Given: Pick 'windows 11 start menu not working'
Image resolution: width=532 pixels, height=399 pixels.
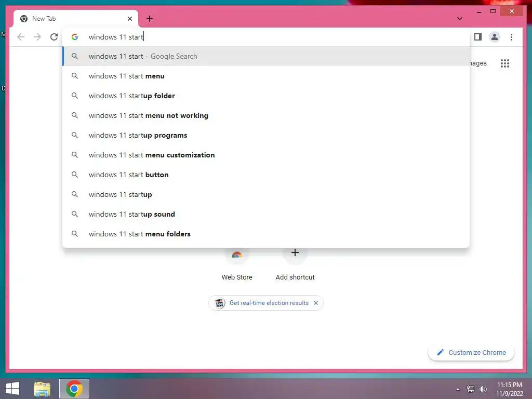Looking at the screenshot, I should coord(266,115).
